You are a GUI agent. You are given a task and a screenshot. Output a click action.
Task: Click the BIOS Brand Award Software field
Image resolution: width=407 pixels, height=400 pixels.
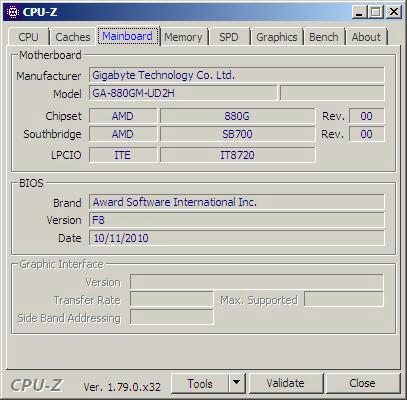point(237,202)
